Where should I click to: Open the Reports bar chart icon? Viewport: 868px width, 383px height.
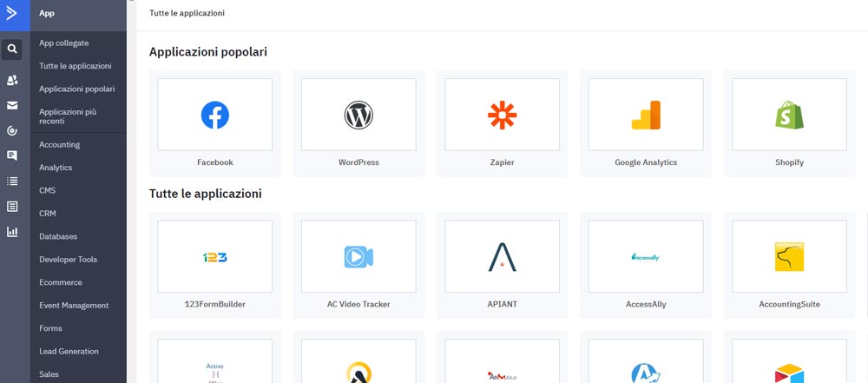click(x=12, y=232)
